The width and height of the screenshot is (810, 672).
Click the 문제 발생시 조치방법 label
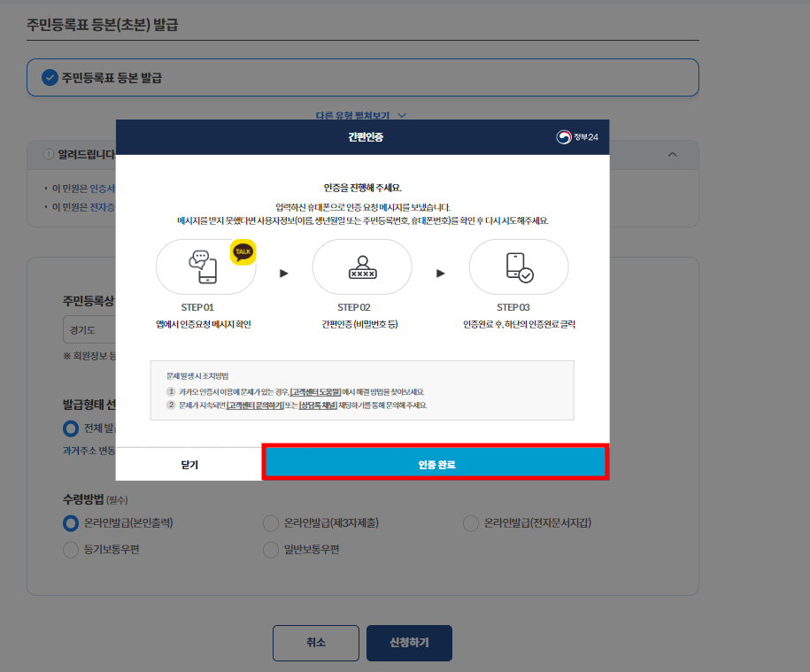[197, 376]
